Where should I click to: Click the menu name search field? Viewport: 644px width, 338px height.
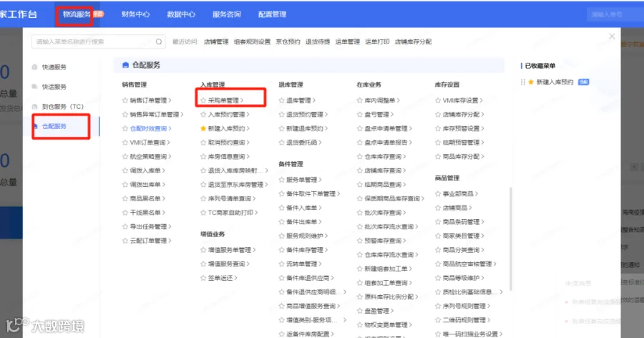(x=99, y=42)
